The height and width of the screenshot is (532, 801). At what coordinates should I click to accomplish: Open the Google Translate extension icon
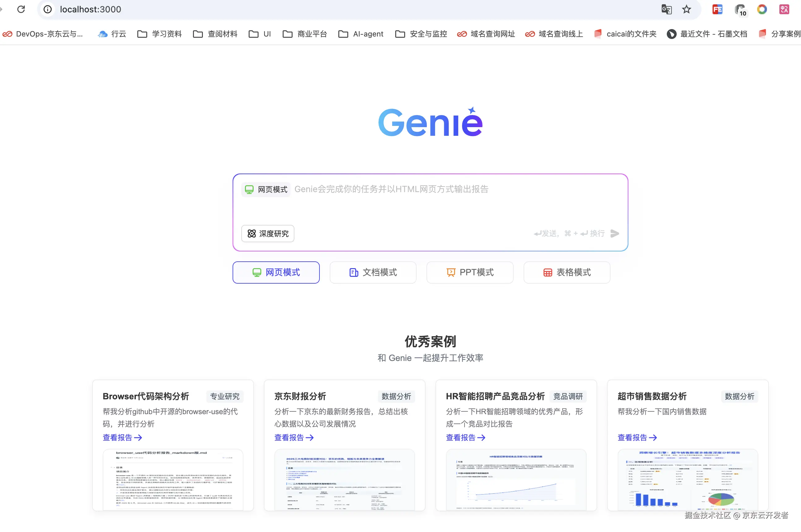(x=666, y=9)
